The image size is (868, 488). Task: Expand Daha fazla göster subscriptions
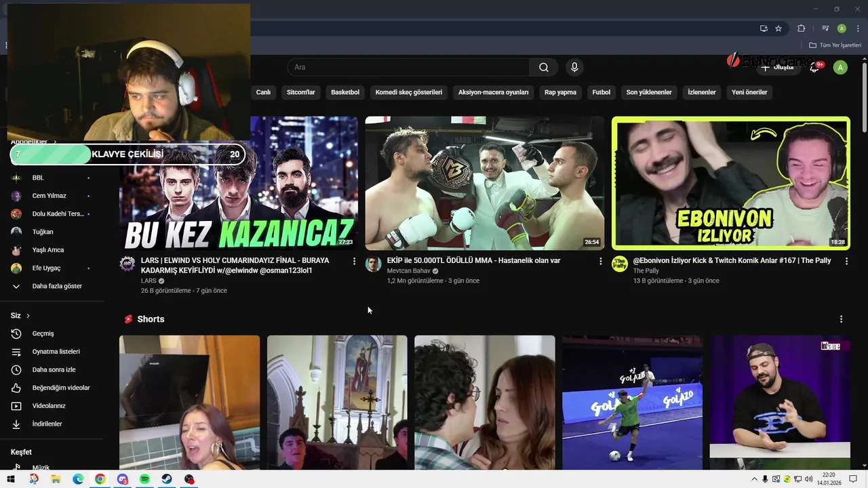[52, 286]
